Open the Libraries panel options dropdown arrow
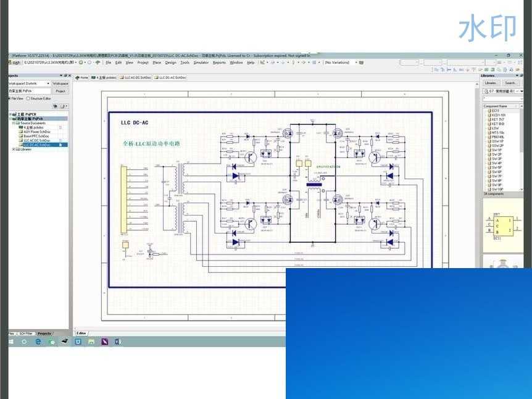Image resolution: width=532 pixels, height=399 pixels. pos(517,75)
